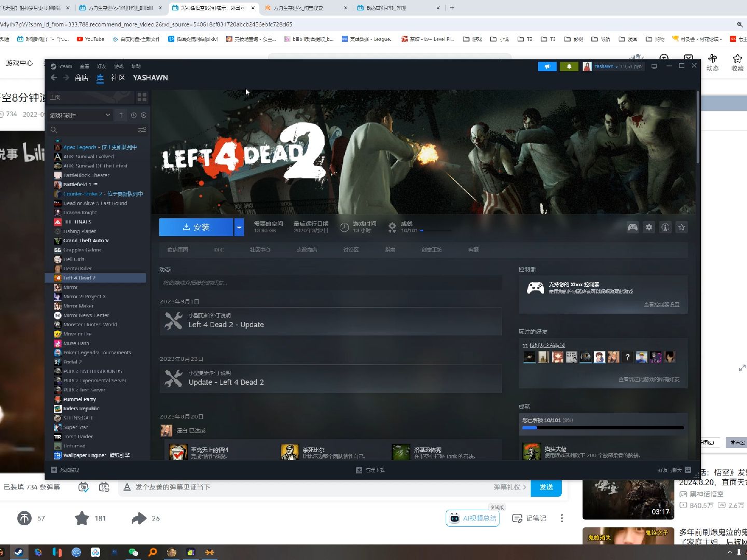Open the Friends menu in Steam

point(102,66)
